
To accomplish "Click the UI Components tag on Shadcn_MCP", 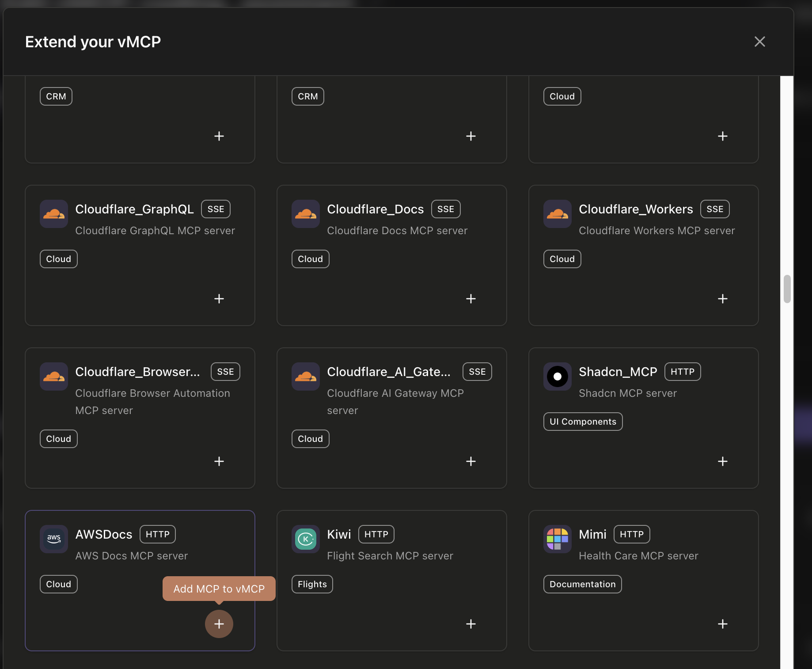I will (582, 421).
